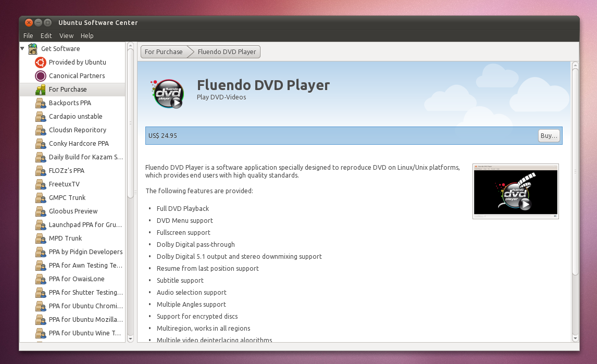
Task: Click the FreetuxTV package icon
Action: (40, 184)
